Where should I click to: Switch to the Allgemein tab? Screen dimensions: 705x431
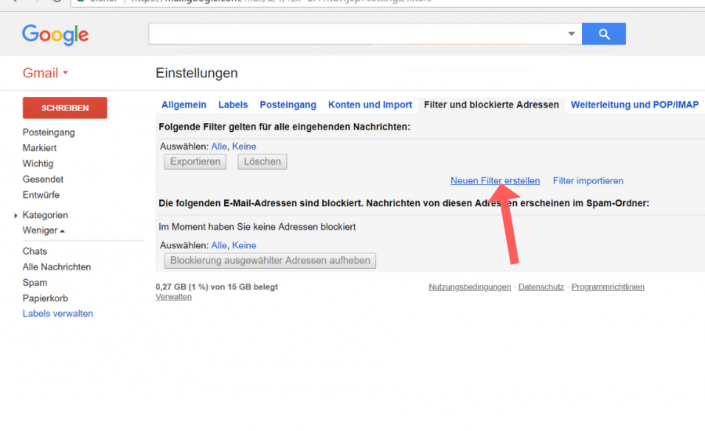[184, 105]
